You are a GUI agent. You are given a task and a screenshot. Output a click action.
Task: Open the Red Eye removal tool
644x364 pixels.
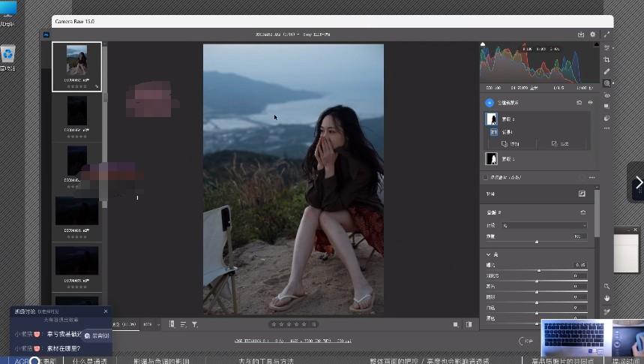[607, 95]
